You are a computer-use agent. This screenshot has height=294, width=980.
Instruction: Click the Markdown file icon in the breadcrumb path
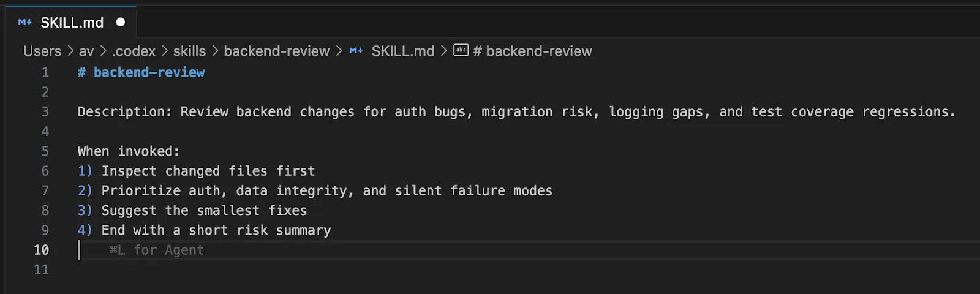click(x=356, y=51)
